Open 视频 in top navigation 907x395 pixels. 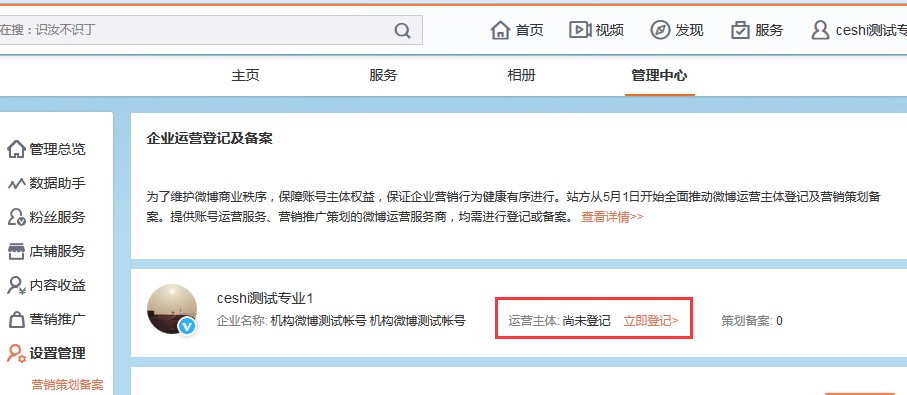[610, 30]
